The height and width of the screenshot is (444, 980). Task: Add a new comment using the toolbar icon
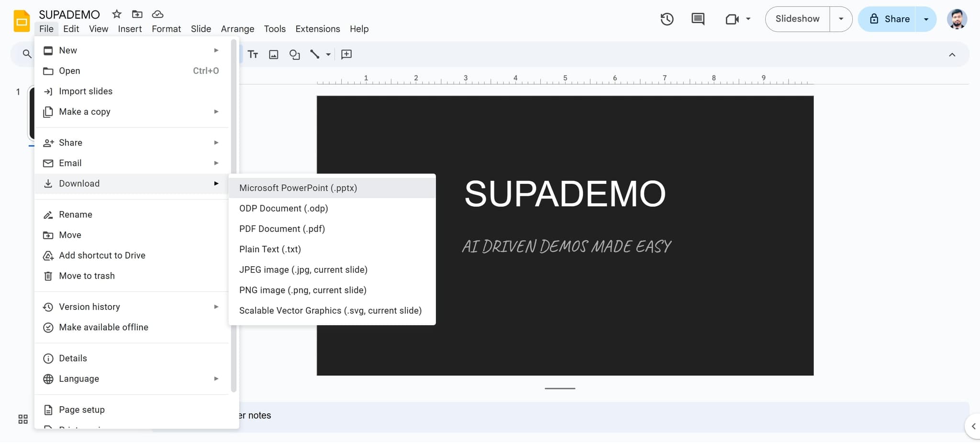coord(345,54)
